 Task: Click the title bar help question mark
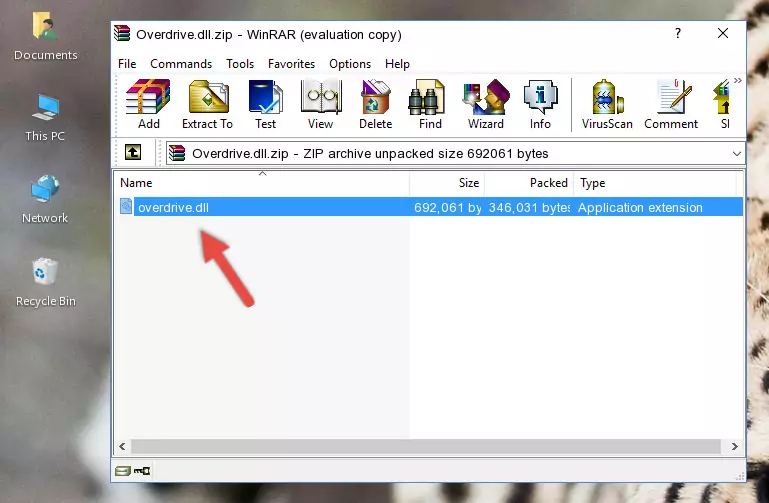677,33
